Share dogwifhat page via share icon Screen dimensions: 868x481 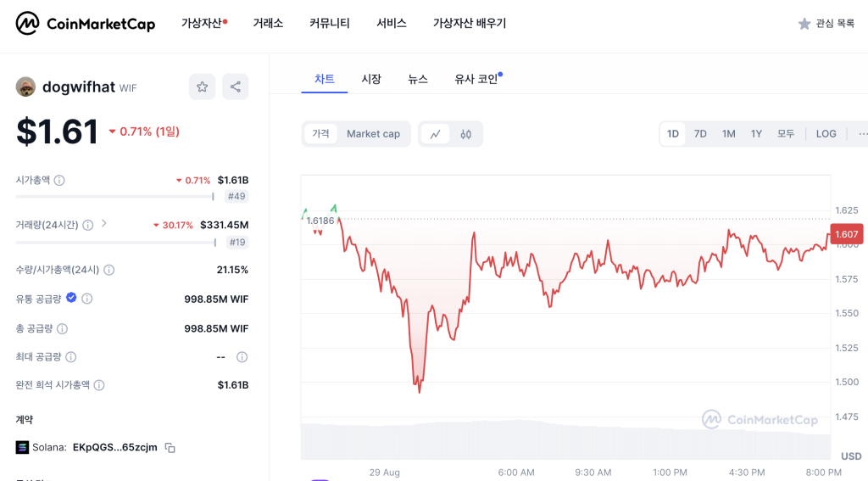[x=236, y=87]
